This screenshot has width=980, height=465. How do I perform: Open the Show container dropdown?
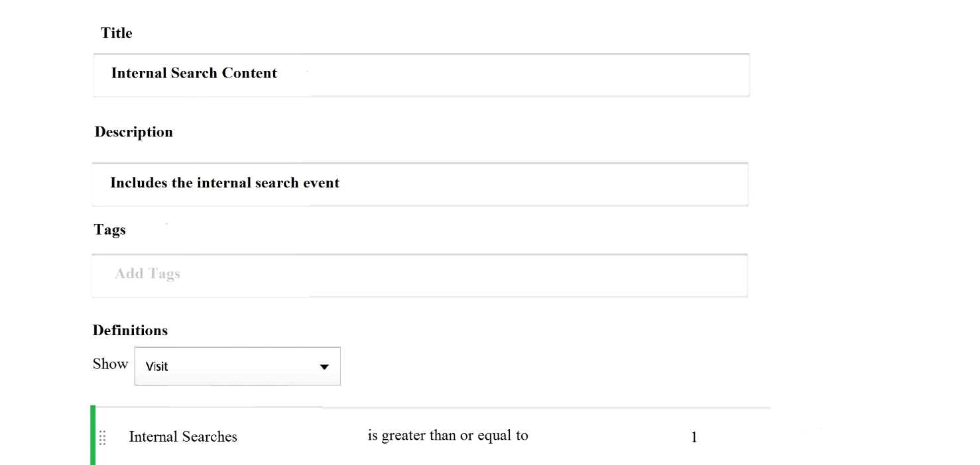[x=237, y=366]
